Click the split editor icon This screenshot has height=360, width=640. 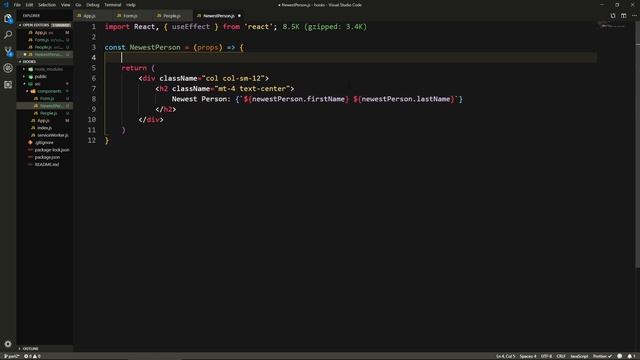click(623, 16)
